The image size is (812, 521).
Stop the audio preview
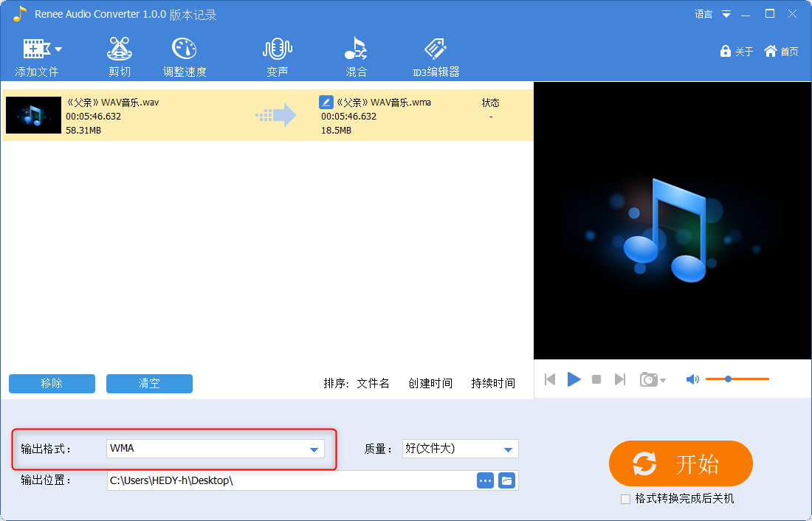596,379
